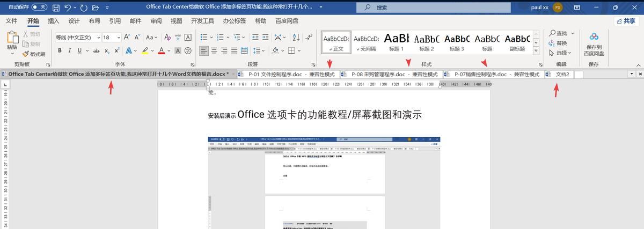Open the styles pane launcher in 样式 group
Image resolution: width=644 pixels, height=229 pixels.
(540, 64)
